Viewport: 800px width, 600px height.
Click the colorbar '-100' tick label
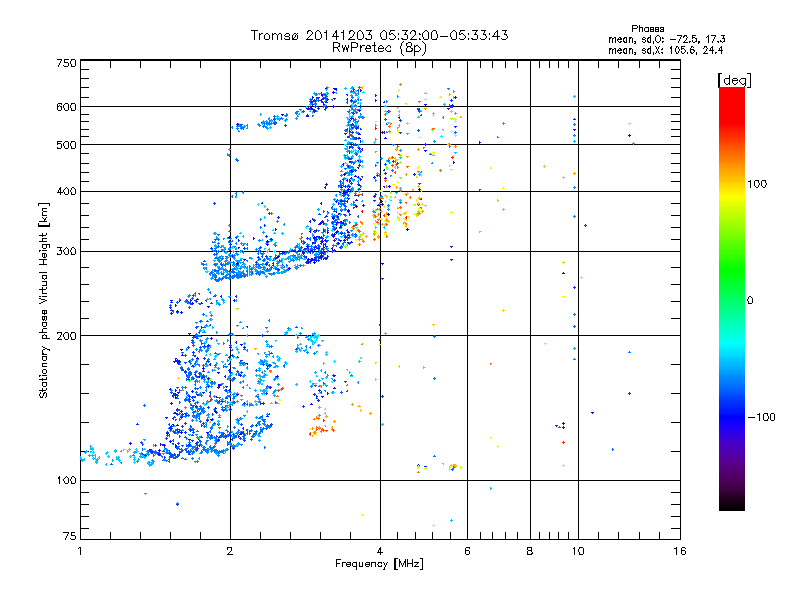[x=762, y=417]
